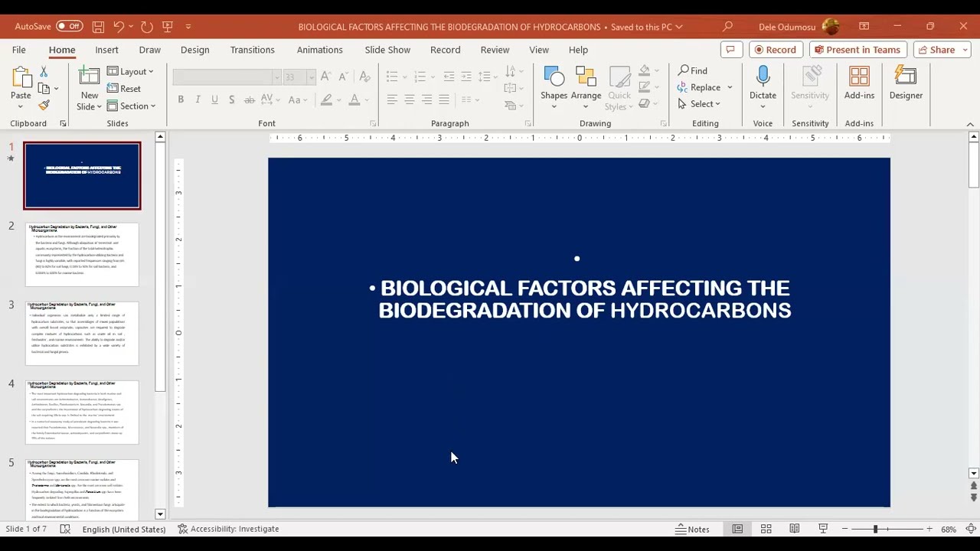Toggle Italic formatting
The width and height of the screenshot is (980, 551).
coord(198,99)
